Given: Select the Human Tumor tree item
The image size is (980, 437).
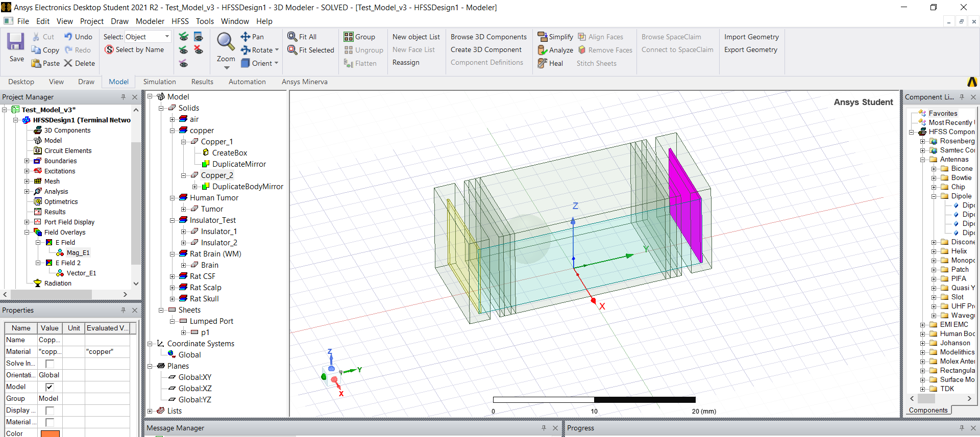Looking at the screenshot, I should pos(214,198).
